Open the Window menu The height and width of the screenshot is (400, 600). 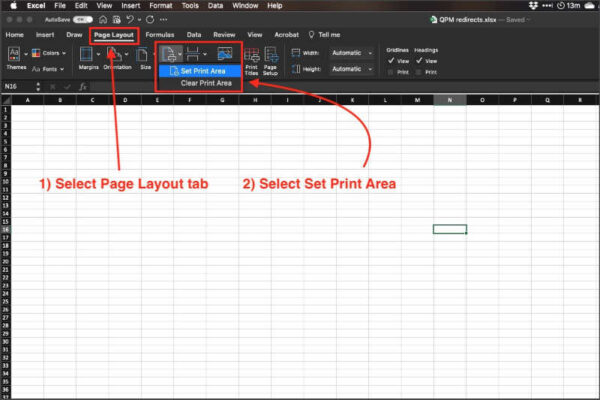click(245, 5)
